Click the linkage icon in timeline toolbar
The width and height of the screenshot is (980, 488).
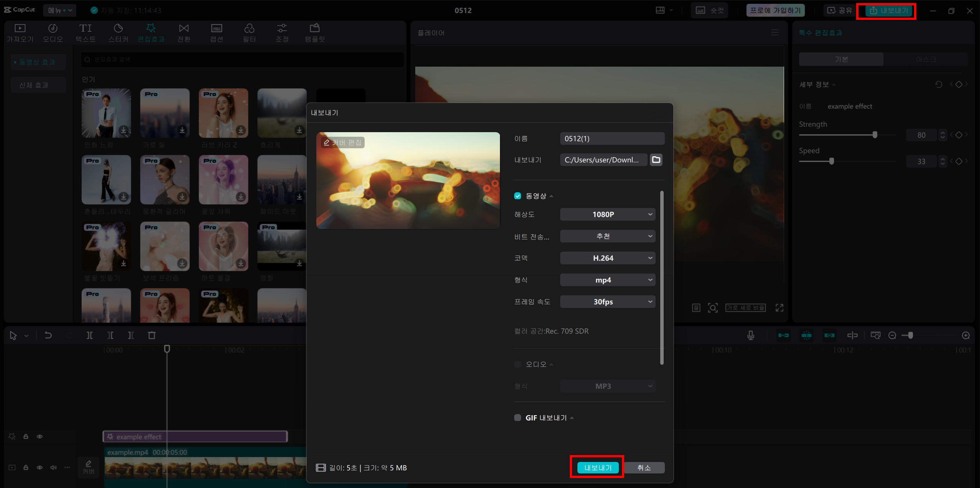829,336
